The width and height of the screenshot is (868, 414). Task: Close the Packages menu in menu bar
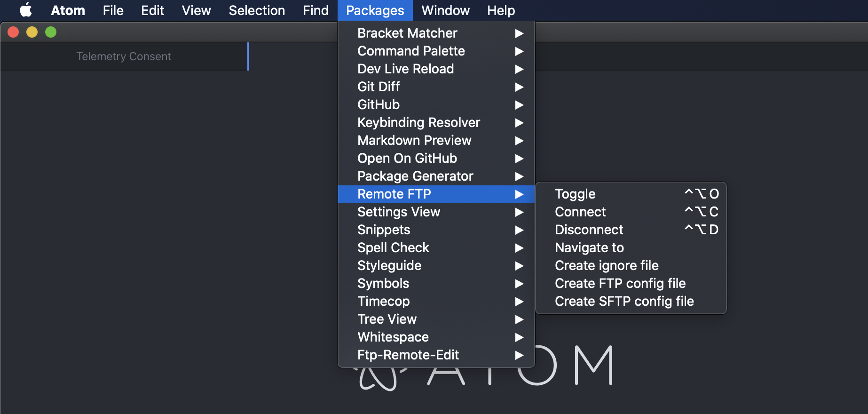pyautogui.click(x=375, y=10)
